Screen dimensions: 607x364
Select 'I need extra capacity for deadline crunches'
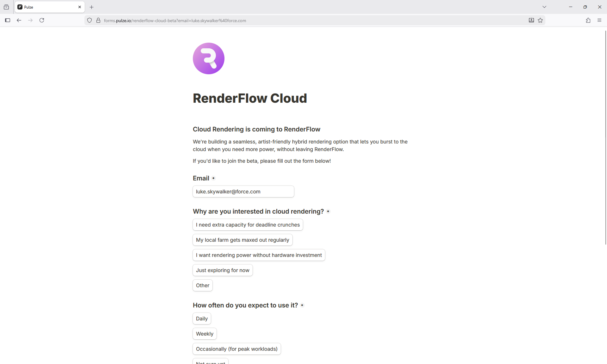[248, 225]
